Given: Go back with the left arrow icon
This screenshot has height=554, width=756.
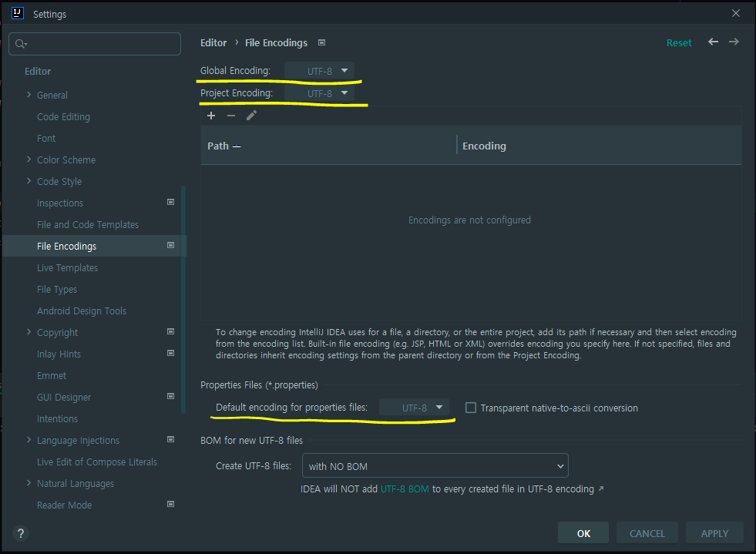Looking at the screenshot, I should pos(713,42).
